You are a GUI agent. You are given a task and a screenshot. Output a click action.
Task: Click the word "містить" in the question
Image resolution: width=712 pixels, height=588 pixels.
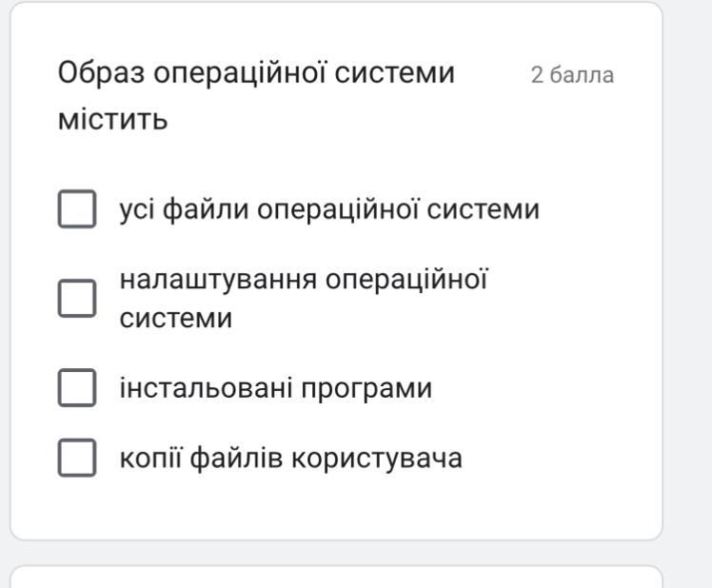click(113, 120)
